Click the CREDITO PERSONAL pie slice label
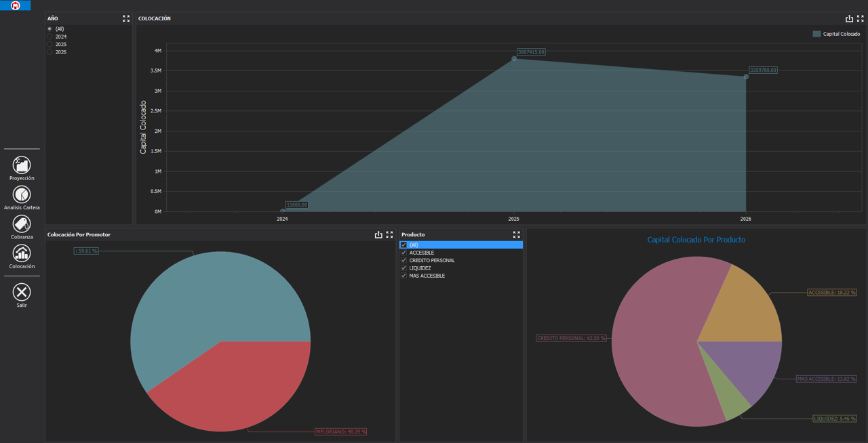 pyautogui.click(x=571, y=338)
